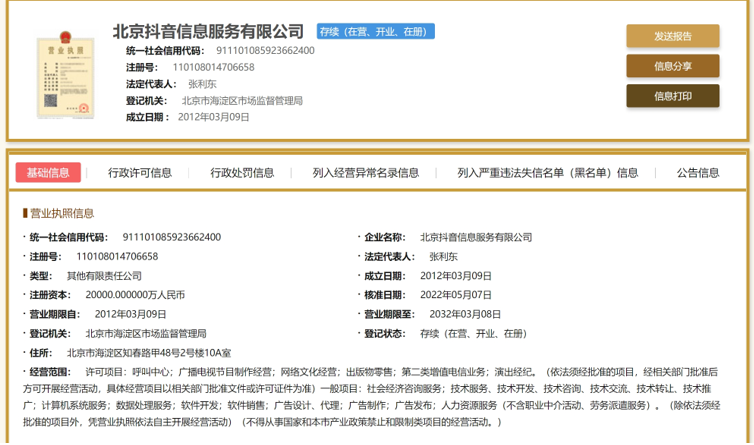Viewport: 754px width, 445px height.
Task: Click header establishment date 2012年03月09日
Action: [x=214, y=117]
